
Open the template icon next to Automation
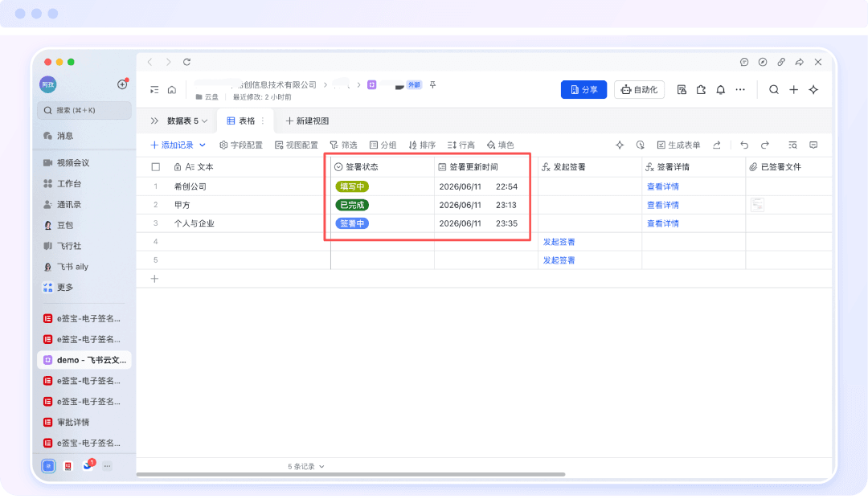pos(682,90)
